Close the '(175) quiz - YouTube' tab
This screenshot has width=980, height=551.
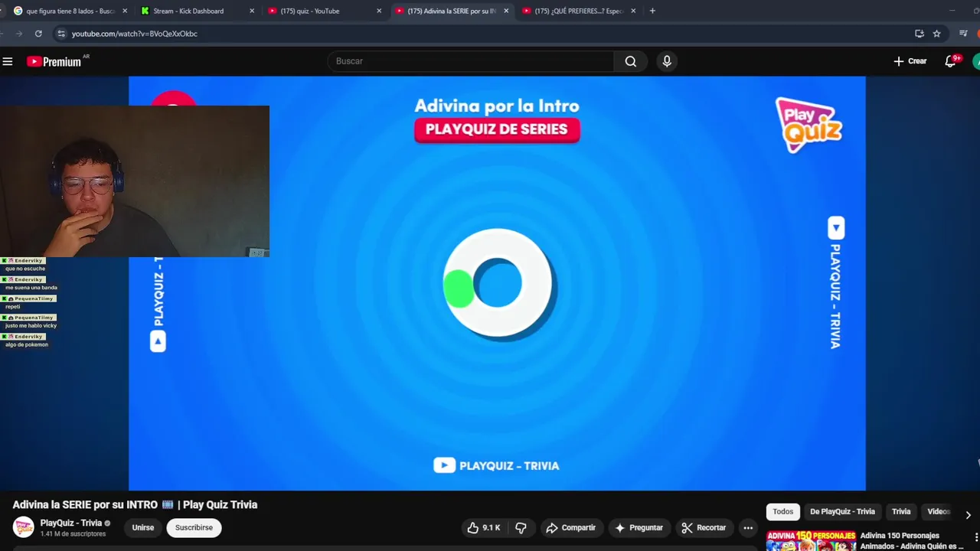coord(379,11)
